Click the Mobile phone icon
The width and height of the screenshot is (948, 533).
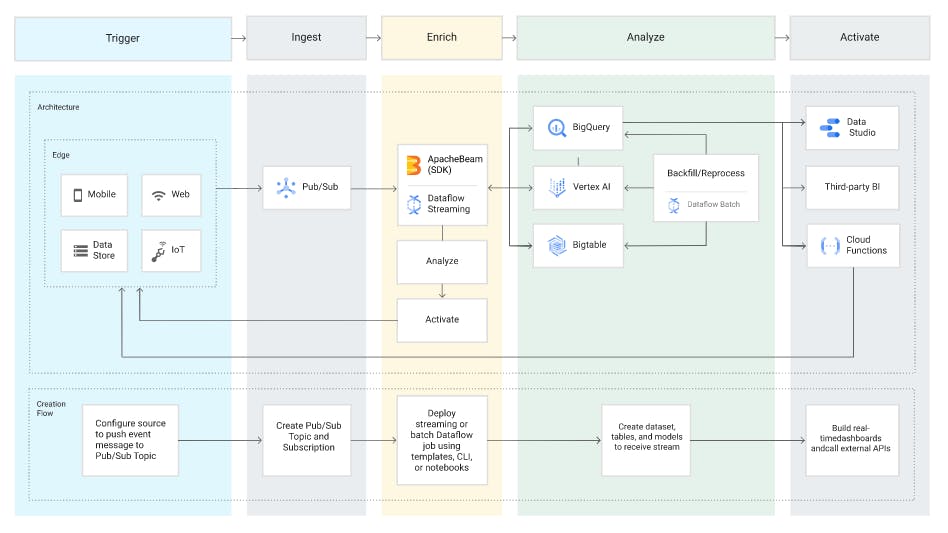(x=78, y=195)
